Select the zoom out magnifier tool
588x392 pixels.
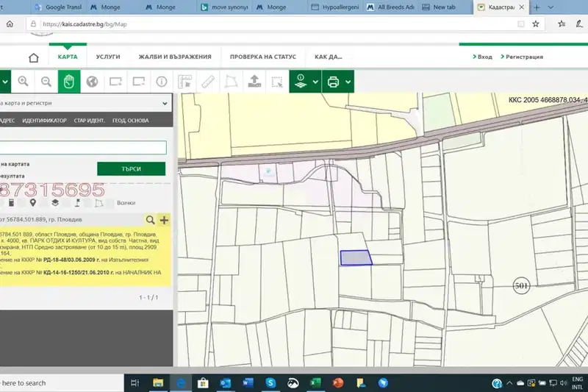[x=46, y=82]
